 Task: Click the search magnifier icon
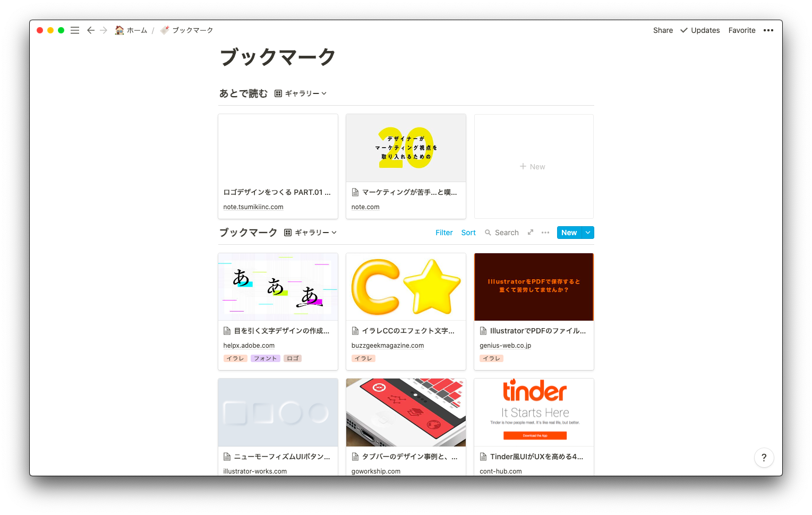[x=488, y=233]
